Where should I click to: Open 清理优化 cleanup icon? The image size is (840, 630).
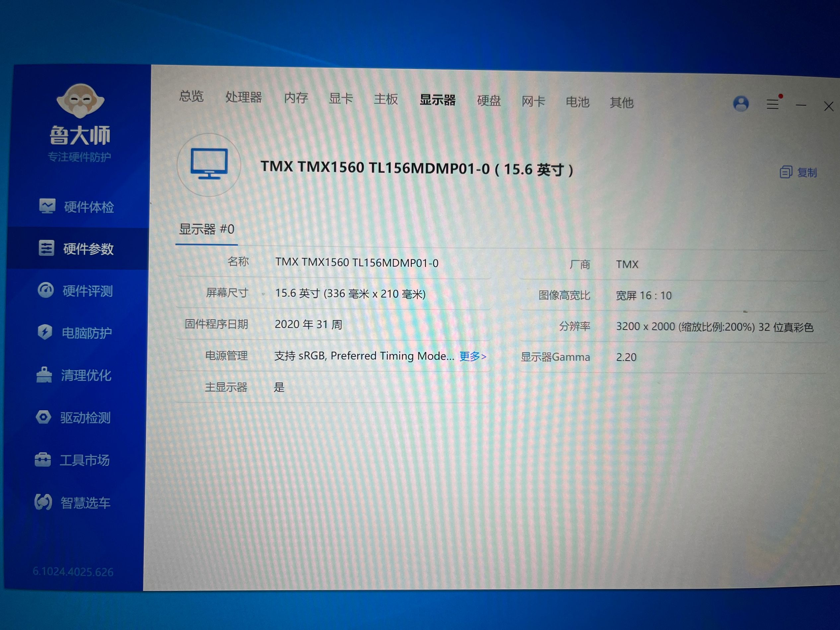click(44, 375)
